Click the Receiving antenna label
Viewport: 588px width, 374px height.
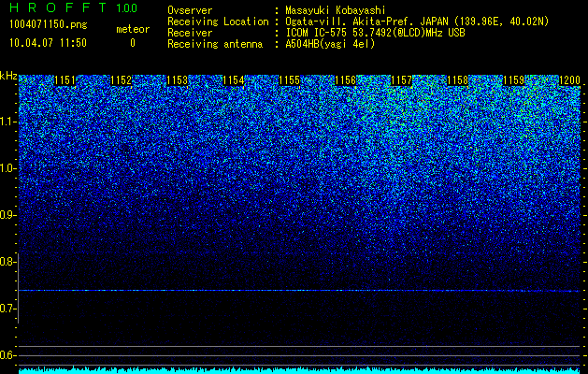click(x=215, y=44)
